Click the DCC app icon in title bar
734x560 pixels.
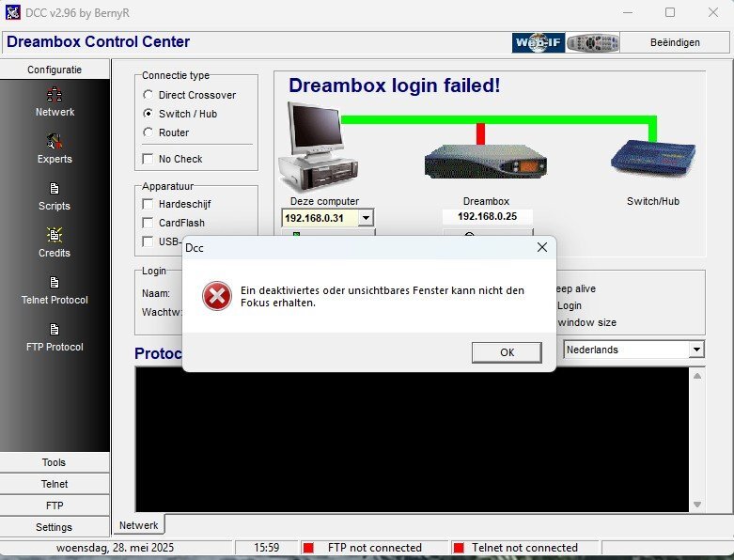click(12, 12)
